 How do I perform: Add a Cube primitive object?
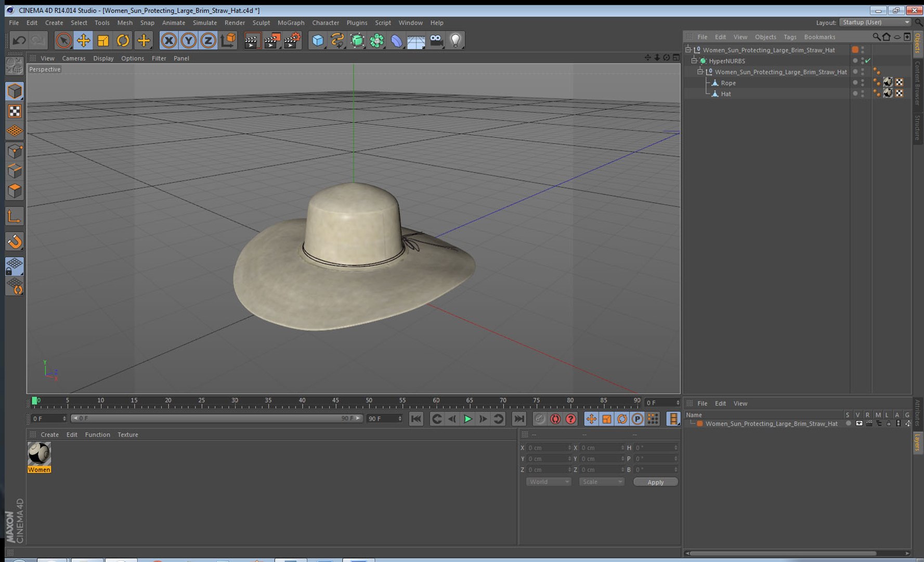[x=318, y=41]
